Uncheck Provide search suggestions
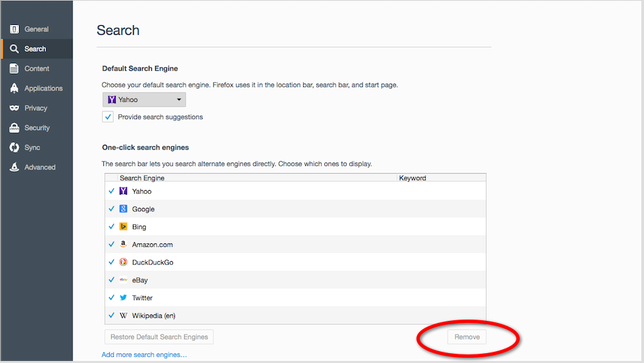Viewport: 644px width, 363px height. (108, 116)
